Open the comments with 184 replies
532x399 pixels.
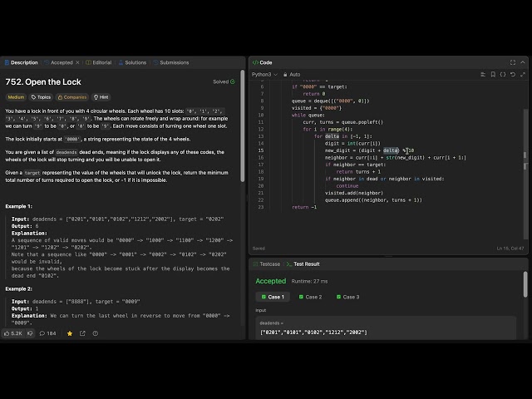click(x=47, y=333)
